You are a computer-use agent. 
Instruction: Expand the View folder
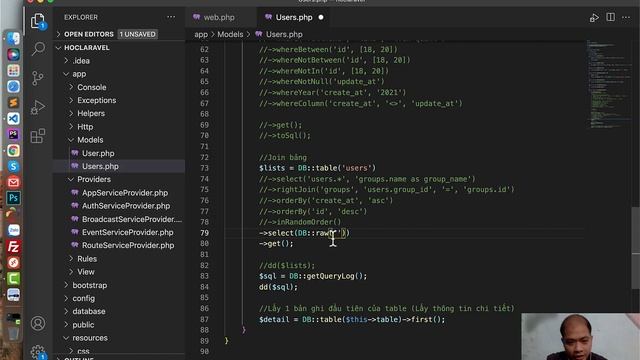tap(86, 272)
